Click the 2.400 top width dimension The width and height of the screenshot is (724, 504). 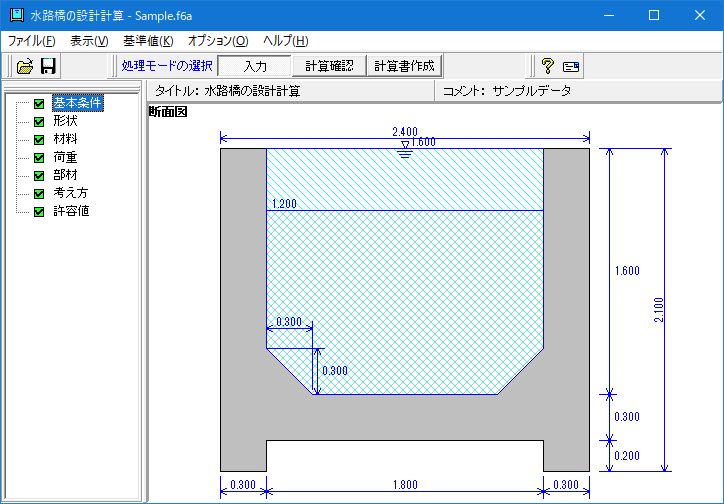[x=405, y=132]
